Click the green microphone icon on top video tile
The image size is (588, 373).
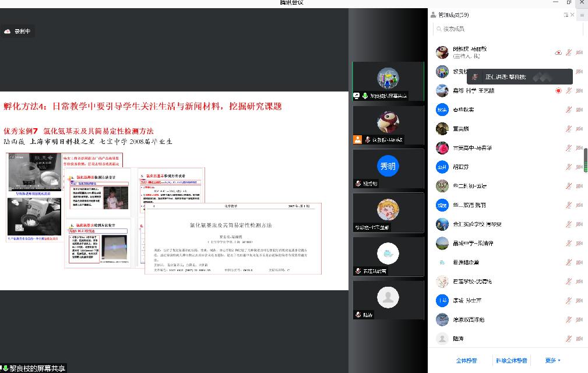tap(365, 96)
